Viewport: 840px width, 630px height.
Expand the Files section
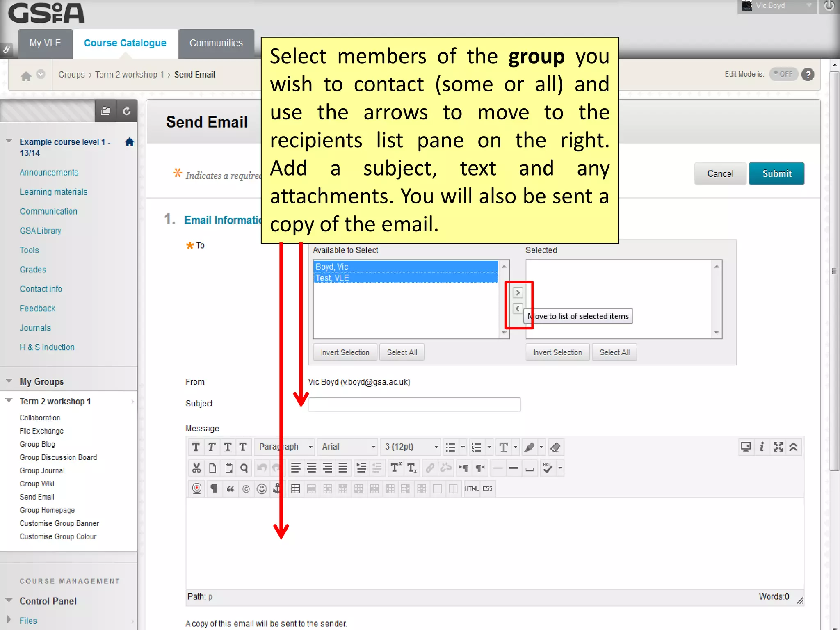(9, 619)
